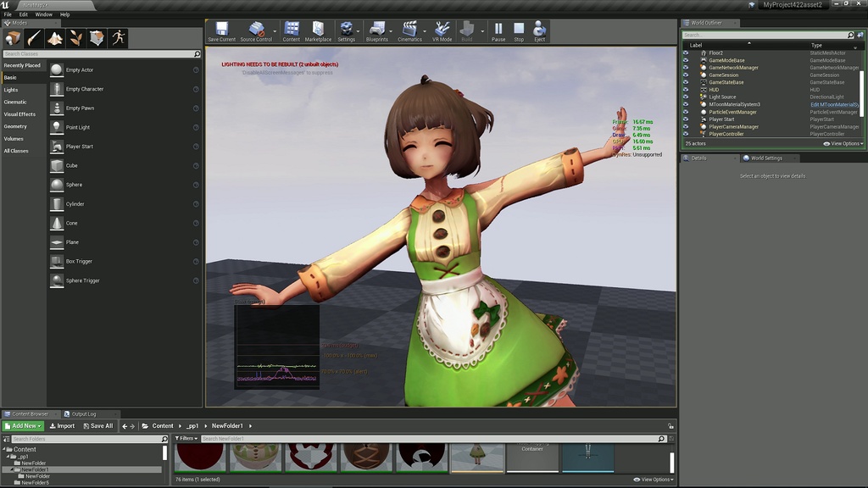868x488 pixels.
Task: Select the Place mode icon
Action: point(14,38)
